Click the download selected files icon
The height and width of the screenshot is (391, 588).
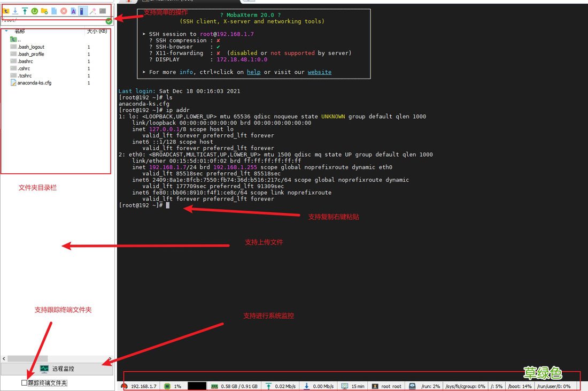[x=15, y=11]
